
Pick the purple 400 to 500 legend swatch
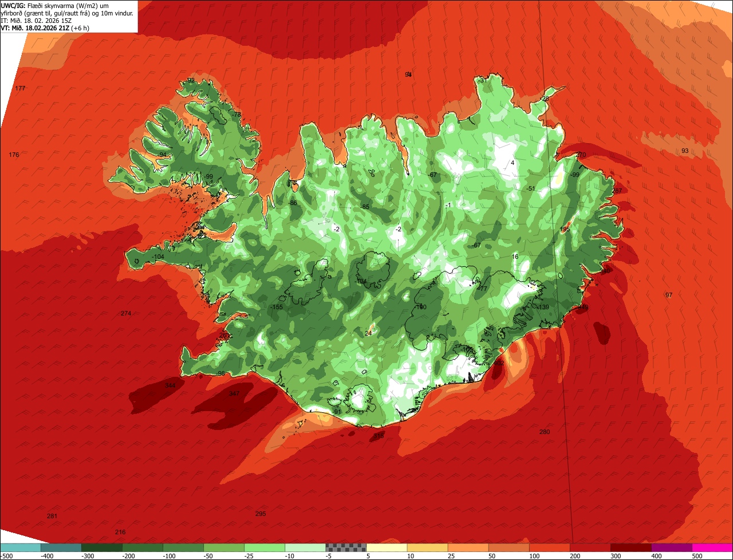[x=672, y=547]
